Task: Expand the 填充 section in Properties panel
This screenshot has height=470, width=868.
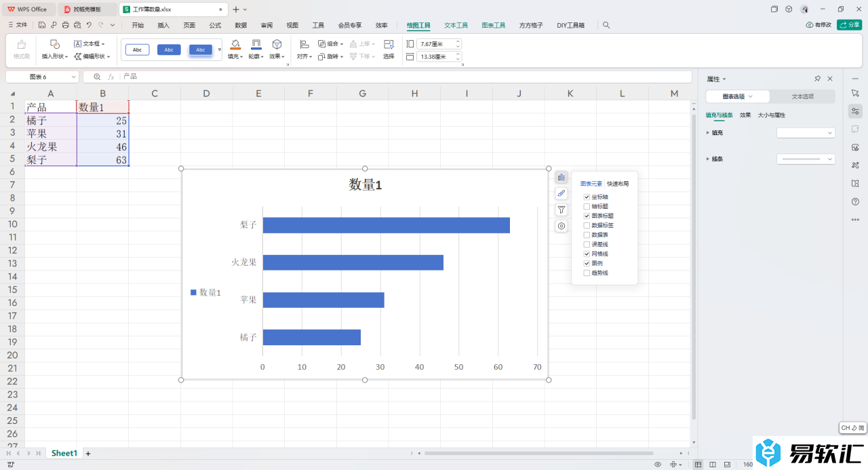Action: tap(708, 133)
